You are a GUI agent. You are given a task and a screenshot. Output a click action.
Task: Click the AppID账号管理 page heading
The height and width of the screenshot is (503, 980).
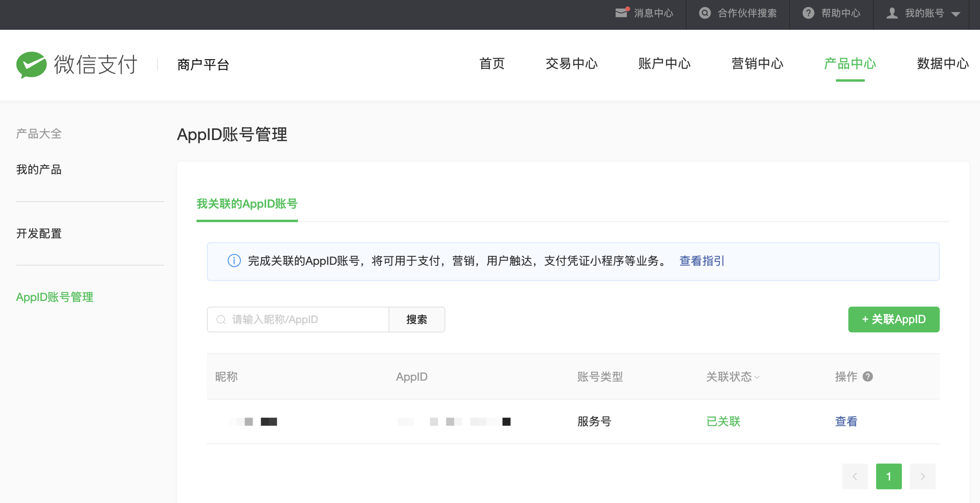click(x=232, y=134)
